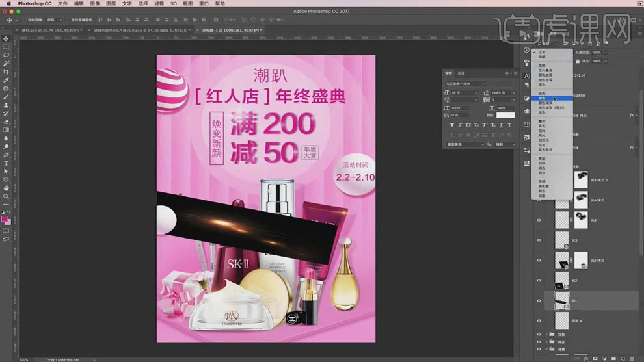Select the Hand tool
Screen dimensions: 644x362
click(6, 188)
